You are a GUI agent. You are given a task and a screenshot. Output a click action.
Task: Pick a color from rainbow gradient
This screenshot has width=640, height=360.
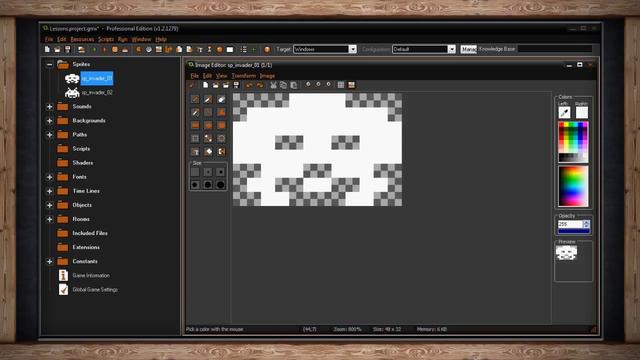[x=573, y=186]
